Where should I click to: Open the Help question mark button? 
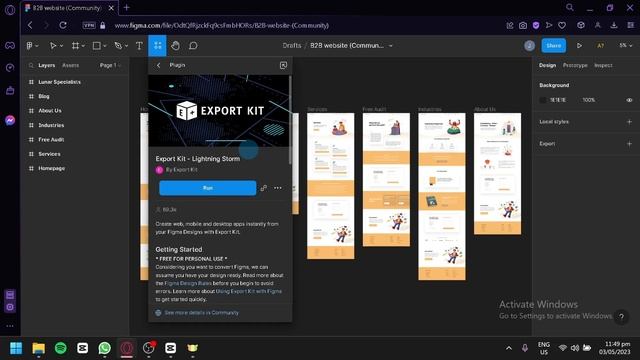coord(622,316)
